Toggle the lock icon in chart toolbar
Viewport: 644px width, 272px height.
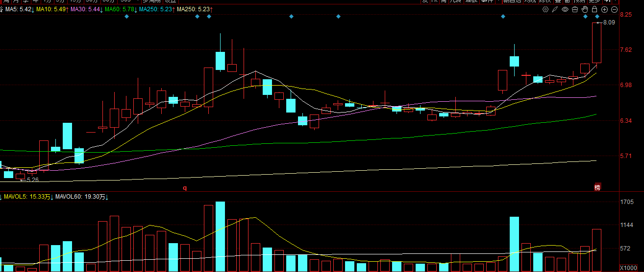click(x=594, y=9)
